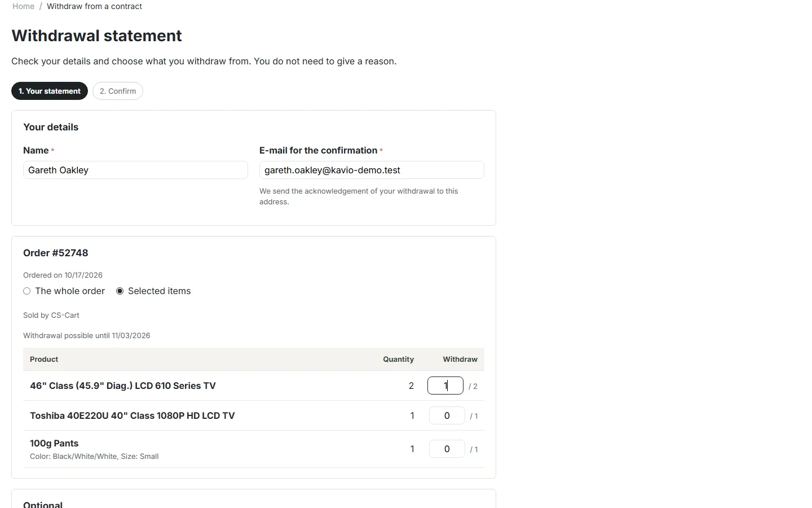The width and height of the screenshot is (812, 508).
Task: Set withdraw quantity for LCD 610 Series TV
Action: tap(445, 386)
